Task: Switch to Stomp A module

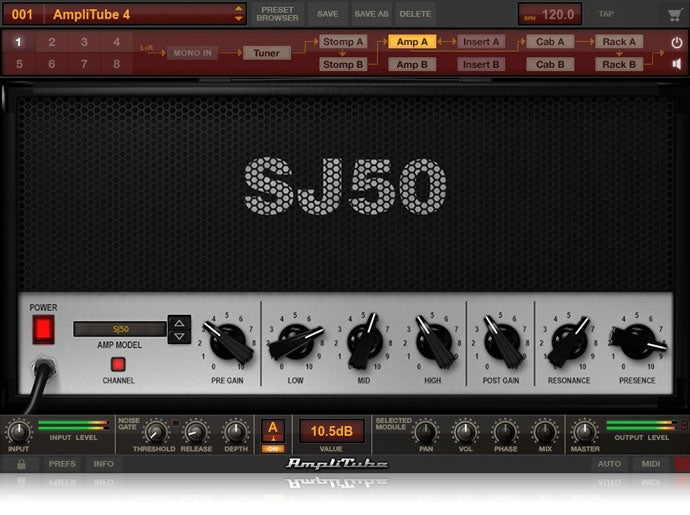Action: (343, 42)
